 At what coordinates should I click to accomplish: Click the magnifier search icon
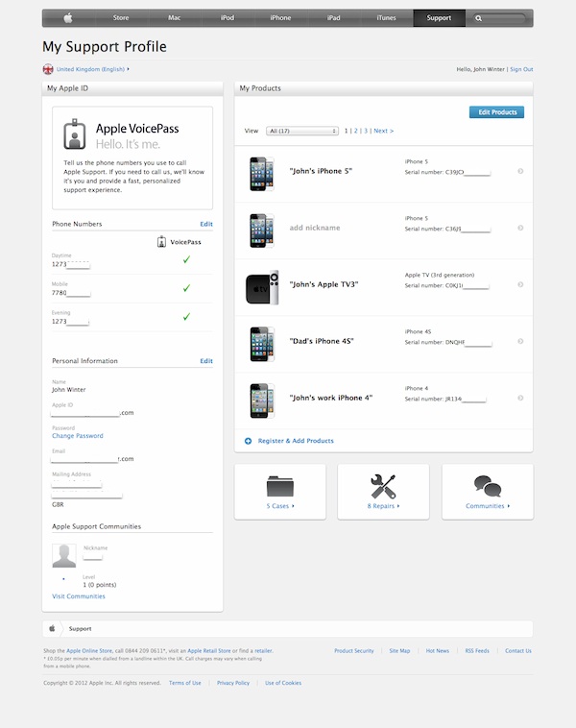(478, 18)
